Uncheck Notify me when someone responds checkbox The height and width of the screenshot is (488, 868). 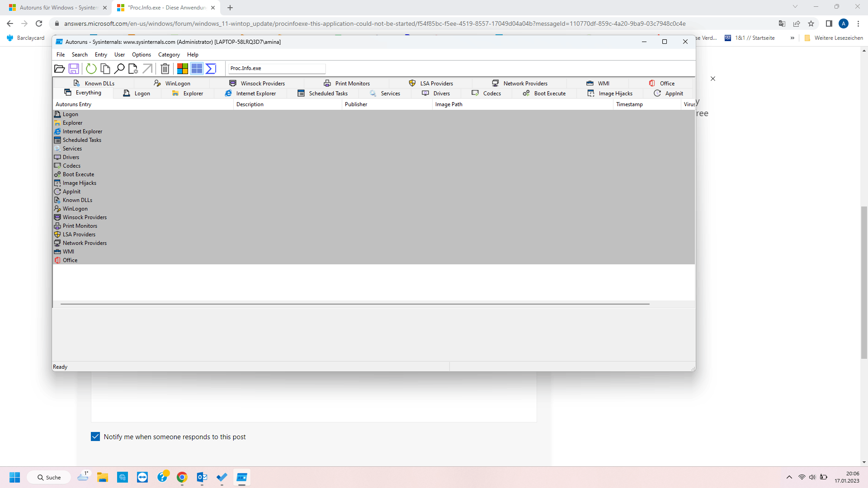pos(95,436)
